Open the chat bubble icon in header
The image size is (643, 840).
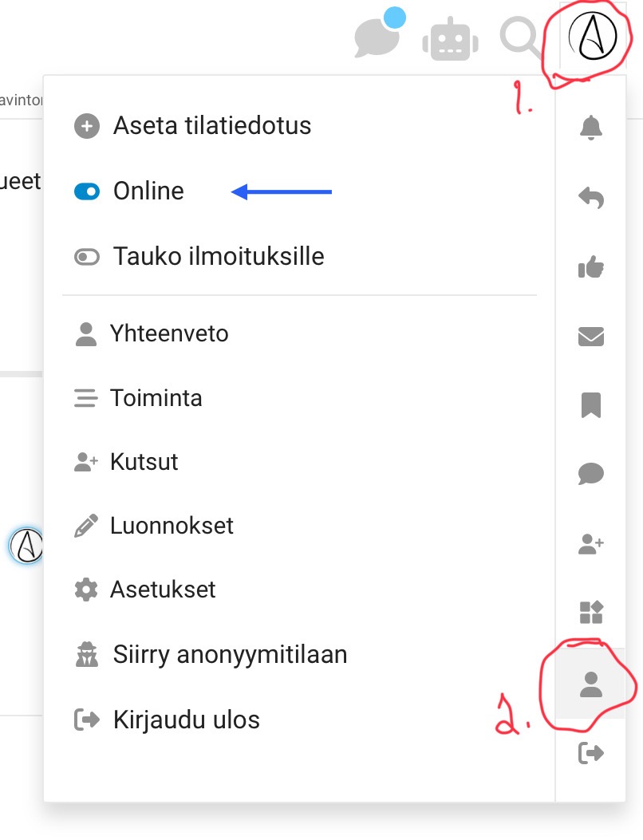[x=377, y=37]
